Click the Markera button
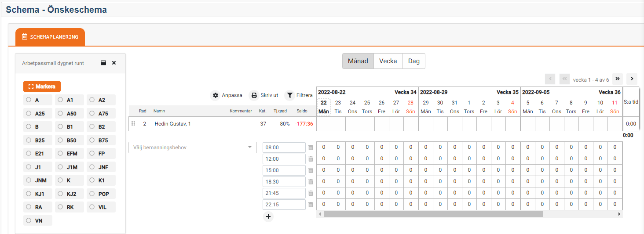This screenshot has width=644, height=234. pyautogui.click(x=42, y=86)
